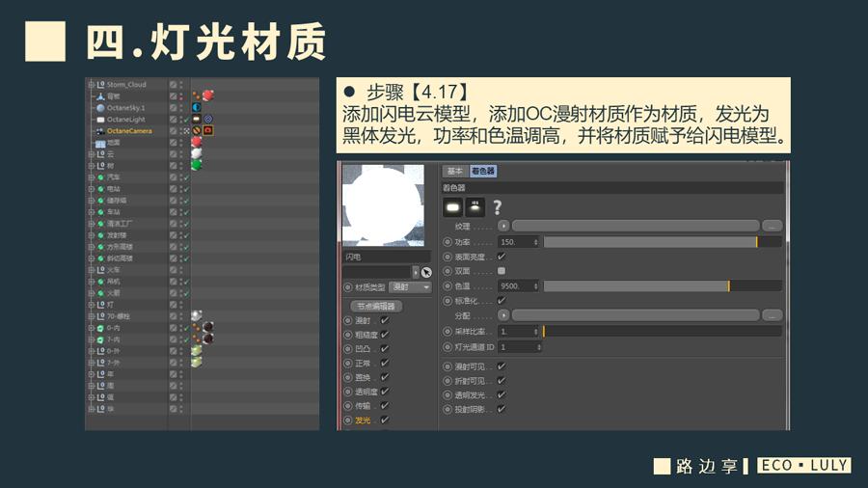Switch to the 基本 tab

pos(454,171)
